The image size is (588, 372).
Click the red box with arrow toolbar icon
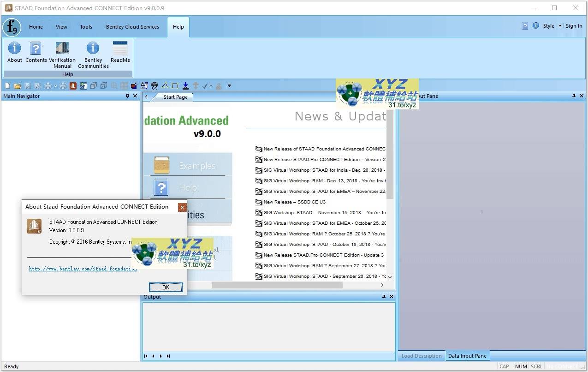click(134, 86)
